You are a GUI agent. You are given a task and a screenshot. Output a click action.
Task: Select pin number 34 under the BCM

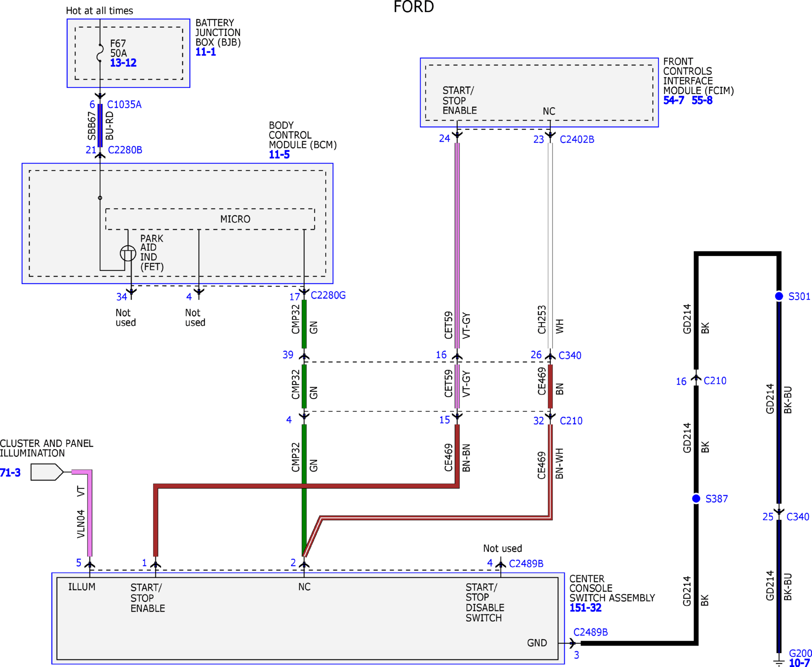(122, 297)
